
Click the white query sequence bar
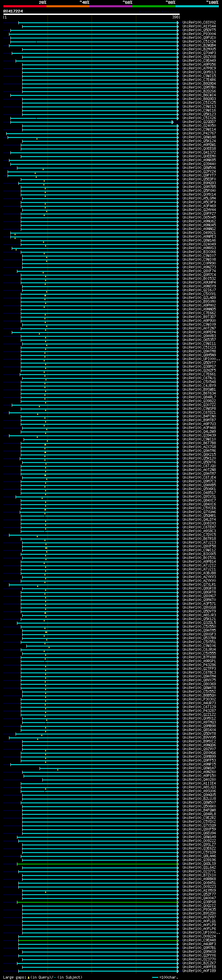pyautogui.click(x=91, y=14)
